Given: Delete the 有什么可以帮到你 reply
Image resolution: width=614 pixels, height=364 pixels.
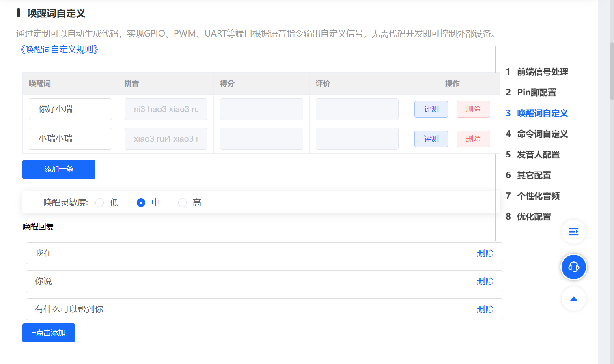Looking at the screenshot, I should click(x=485, y=309).
